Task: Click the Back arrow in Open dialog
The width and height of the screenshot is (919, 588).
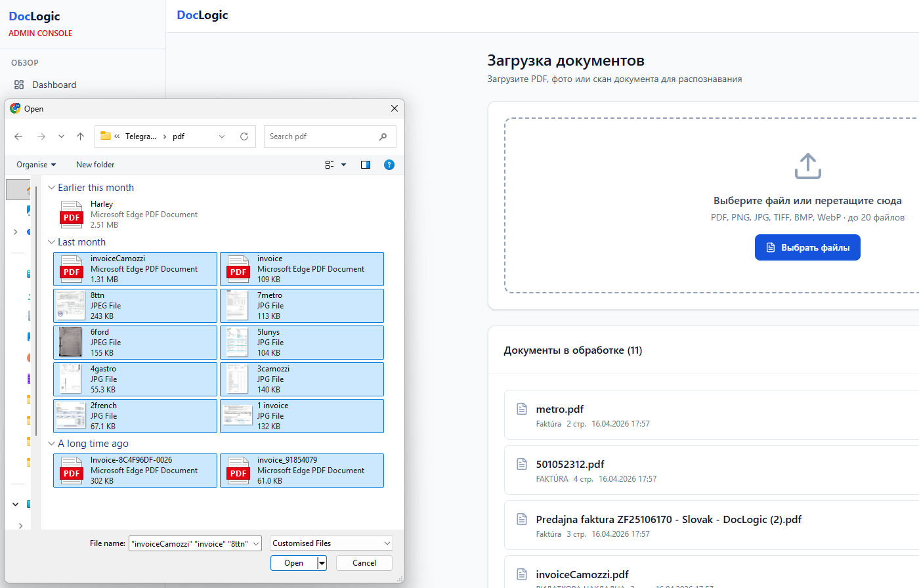Action: click(18, 136)
